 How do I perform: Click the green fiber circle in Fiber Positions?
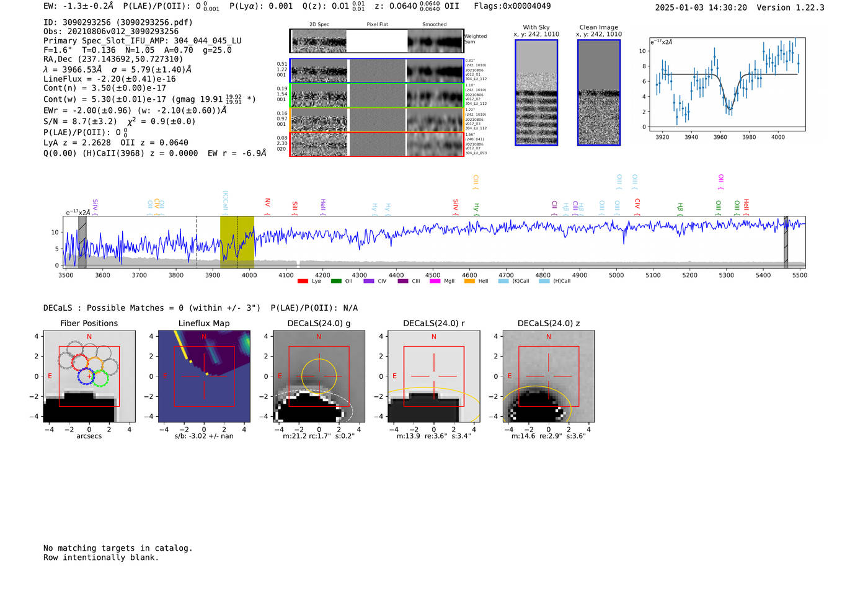click(x=101, y=378)
